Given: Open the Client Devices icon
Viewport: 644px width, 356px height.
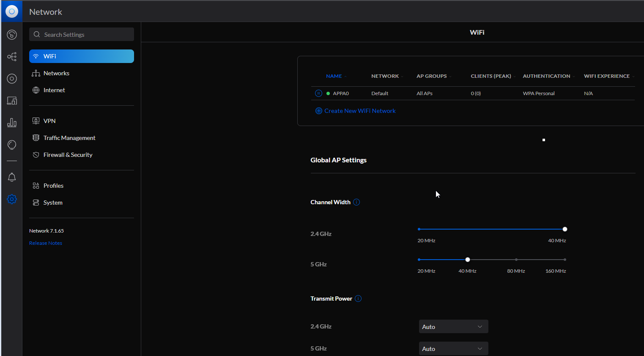Looking at the screenshot, I should (12, 101).
